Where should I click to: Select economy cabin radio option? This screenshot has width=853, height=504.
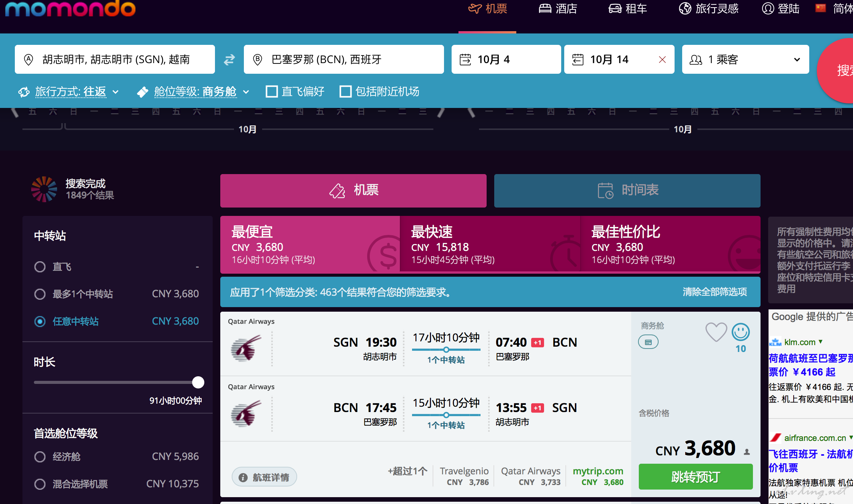[40, 457]
